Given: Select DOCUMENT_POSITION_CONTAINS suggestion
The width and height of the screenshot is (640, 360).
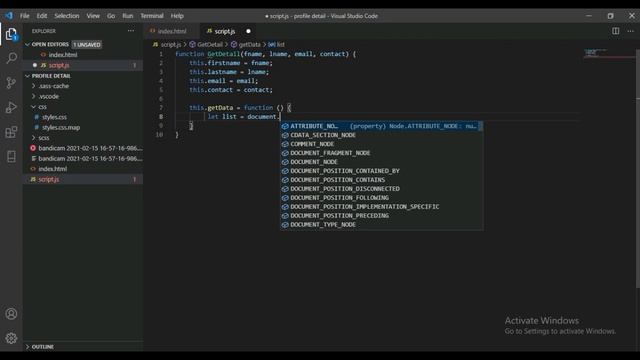Looking at the screenshot, I should (x=382, y=180).
